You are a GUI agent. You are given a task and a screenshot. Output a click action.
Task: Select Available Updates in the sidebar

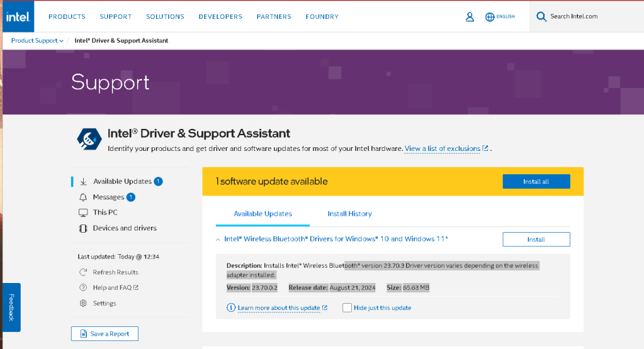point(122,181)
